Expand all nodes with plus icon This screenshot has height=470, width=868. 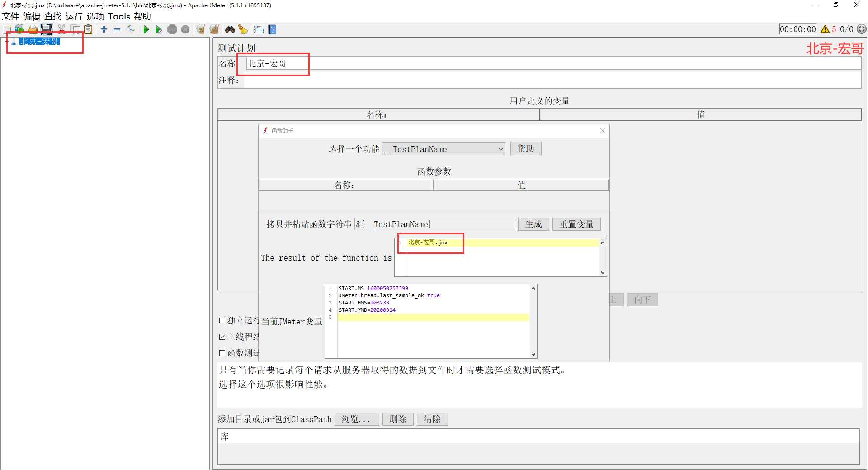(x=104, y=29)
